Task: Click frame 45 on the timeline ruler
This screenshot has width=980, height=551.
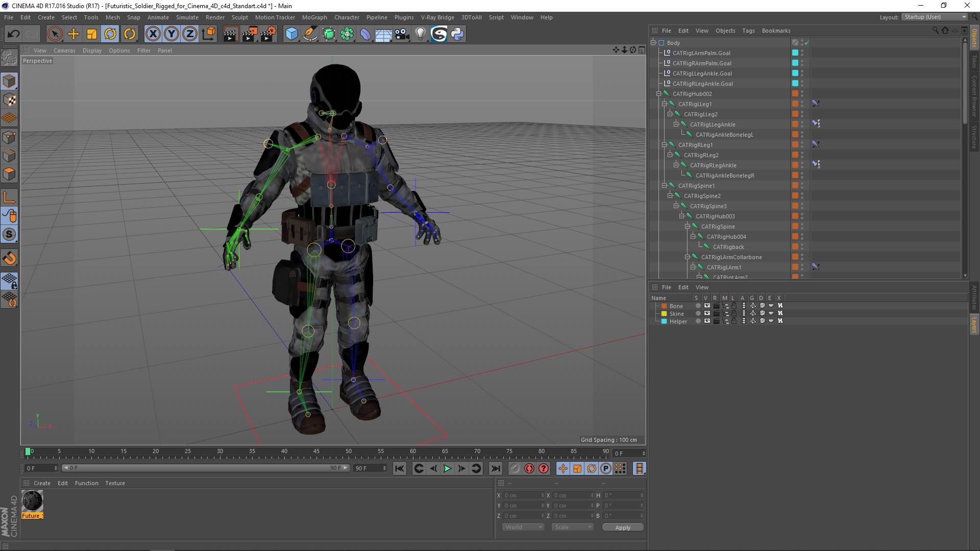Action: coord(316,452)
